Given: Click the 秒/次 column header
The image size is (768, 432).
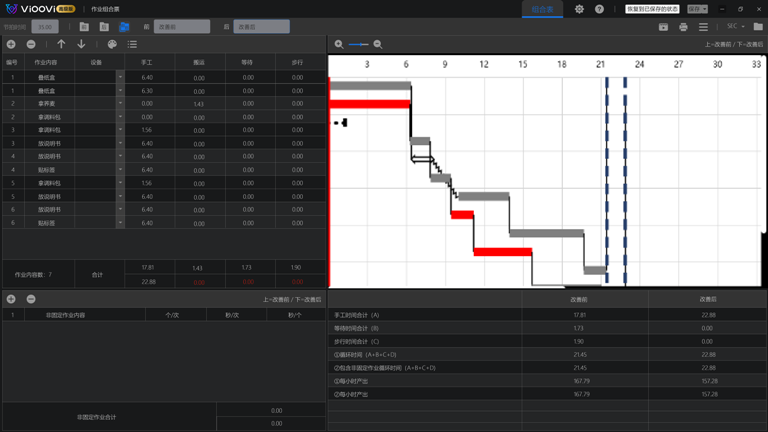Looking at the screenshot, I should (x=232, y=315).
